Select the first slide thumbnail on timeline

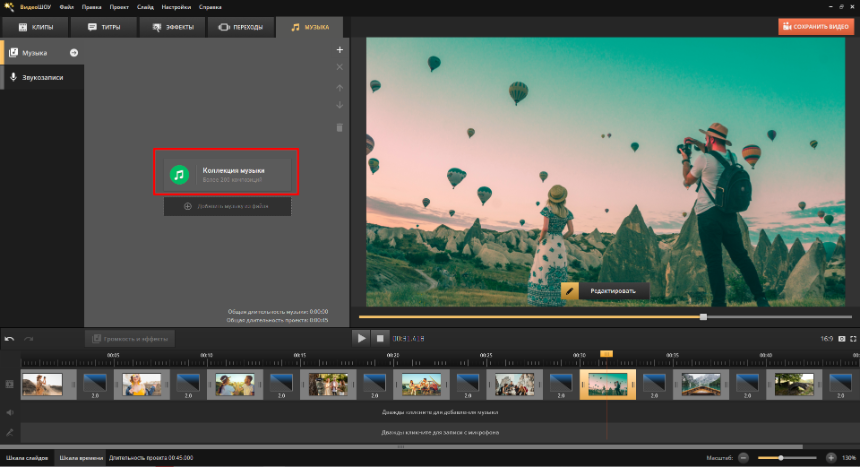(x=42, y=384)
